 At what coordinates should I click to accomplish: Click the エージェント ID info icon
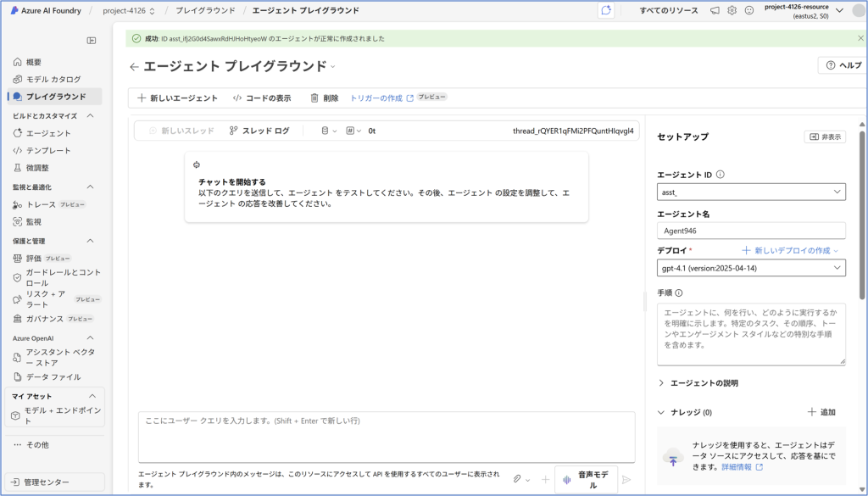pos(721,175)
